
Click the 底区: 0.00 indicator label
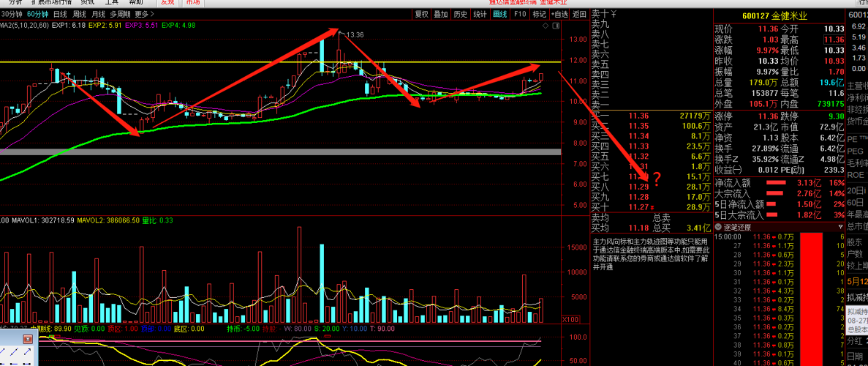coord(189,329)
